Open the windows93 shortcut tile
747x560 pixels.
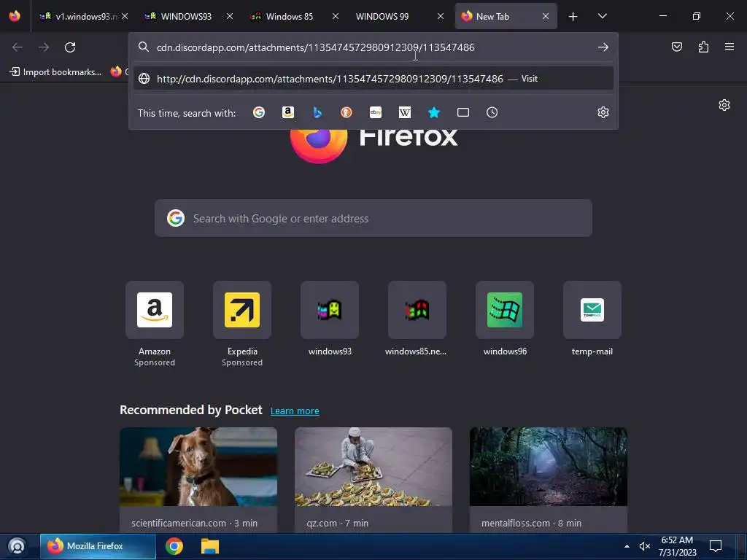pos(330,318)
